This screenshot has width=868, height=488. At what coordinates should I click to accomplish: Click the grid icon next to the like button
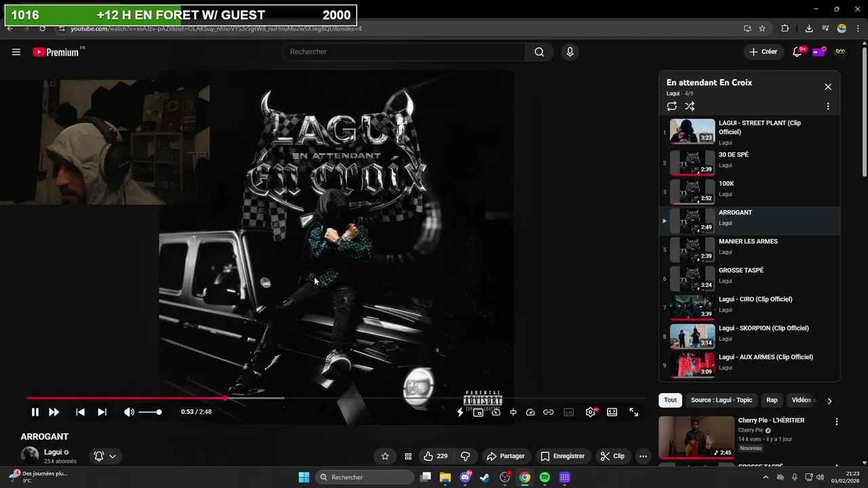[408, 456]
